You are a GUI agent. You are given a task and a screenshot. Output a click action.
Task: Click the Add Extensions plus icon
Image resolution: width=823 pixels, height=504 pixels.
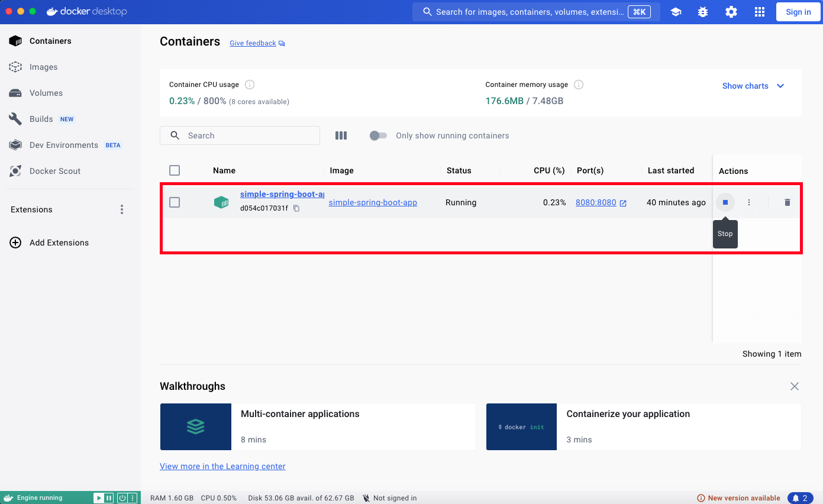(x=16, y=243)
